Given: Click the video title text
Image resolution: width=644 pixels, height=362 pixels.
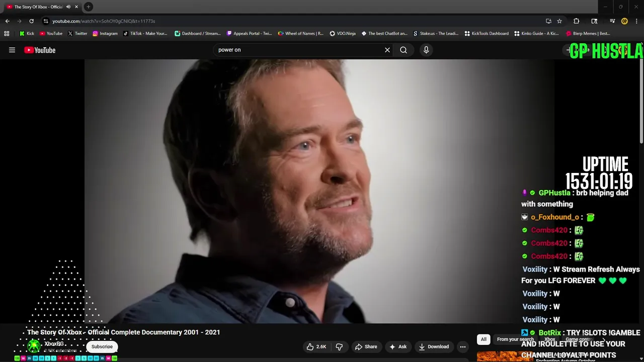Looking at the screenshot, I should 124,332.
